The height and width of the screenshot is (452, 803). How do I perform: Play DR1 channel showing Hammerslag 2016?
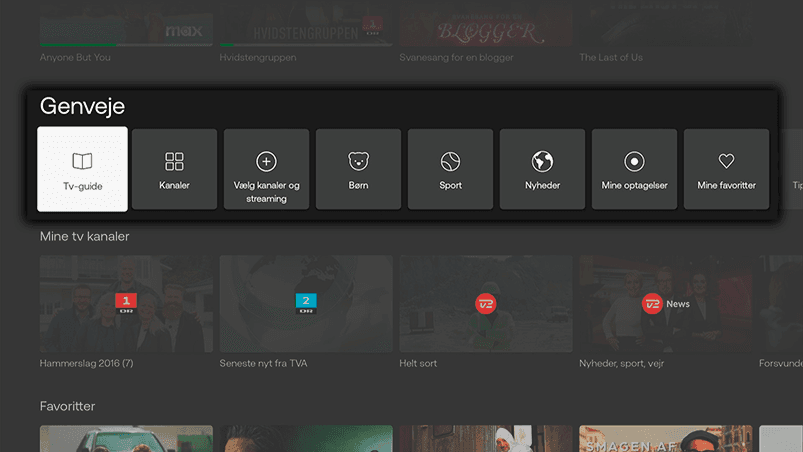point(126,304)
